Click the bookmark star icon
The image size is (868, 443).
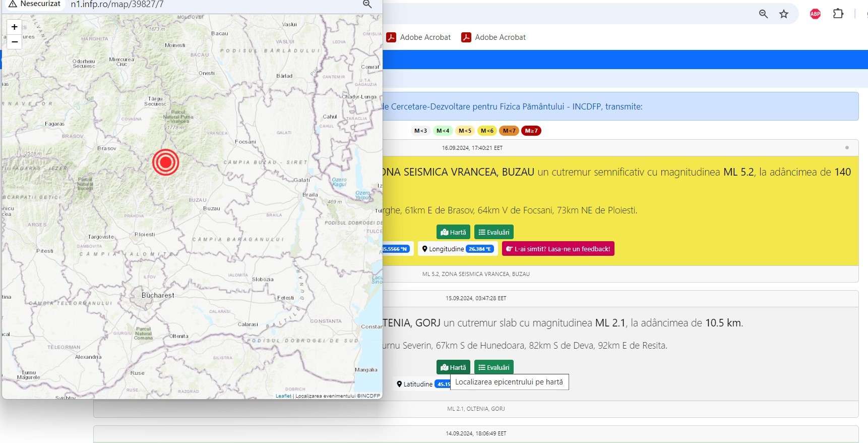[x=783, y=14]
